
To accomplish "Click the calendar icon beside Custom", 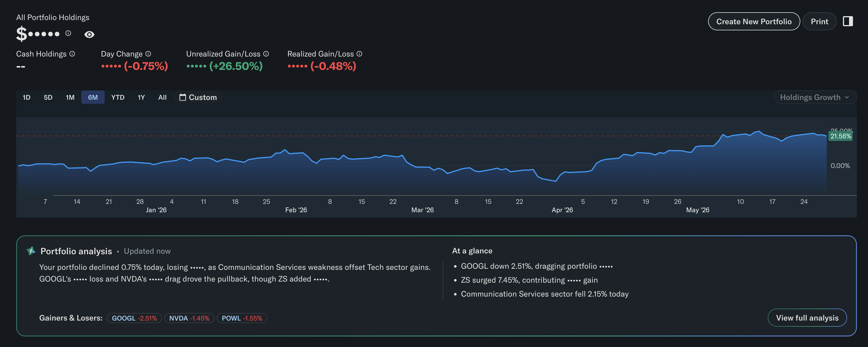I will tap(182, 97).
